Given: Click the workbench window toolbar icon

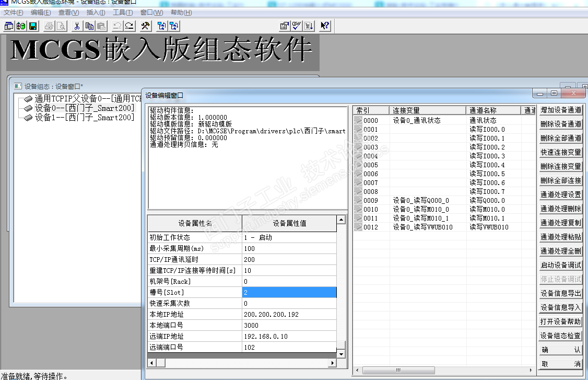Looking at the screenshot, I should (9, 26).
